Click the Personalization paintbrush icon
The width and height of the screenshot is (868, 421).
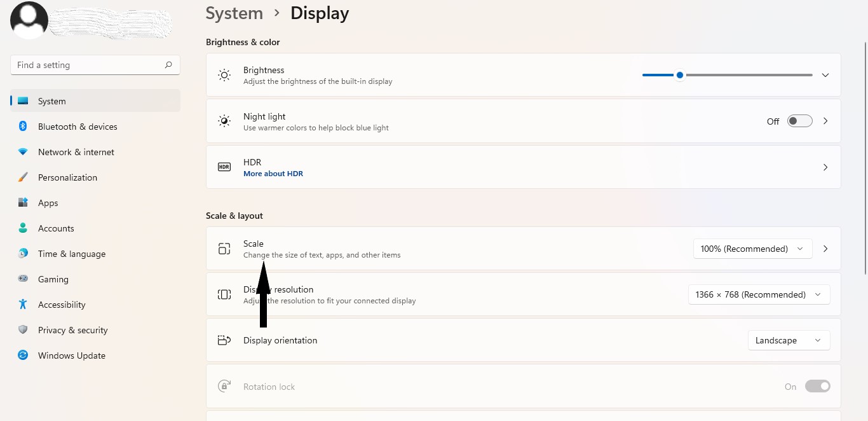(23, 177)
